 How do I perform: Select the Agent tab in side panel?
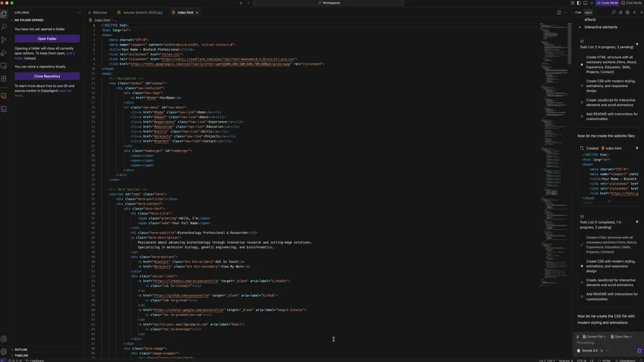pos(588,13)
